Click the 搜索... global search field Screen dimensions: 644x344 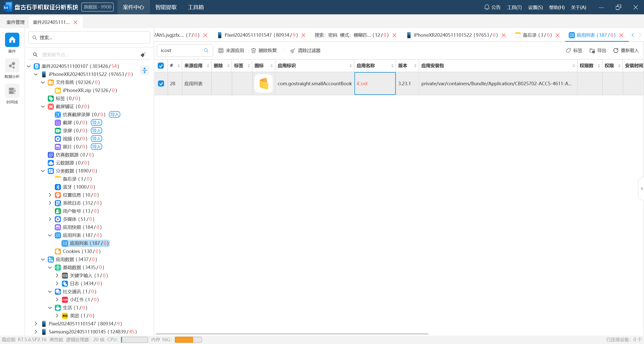(89, 38)
